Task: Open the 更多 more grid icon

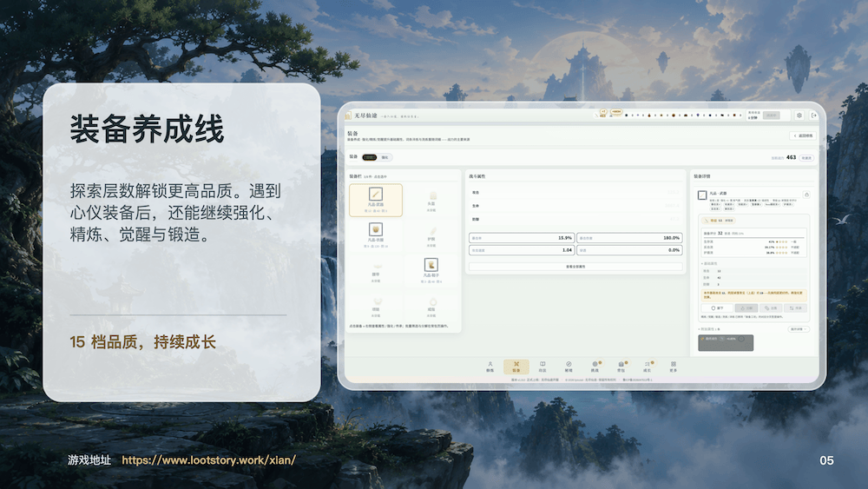Action: (x=674, y=367)
